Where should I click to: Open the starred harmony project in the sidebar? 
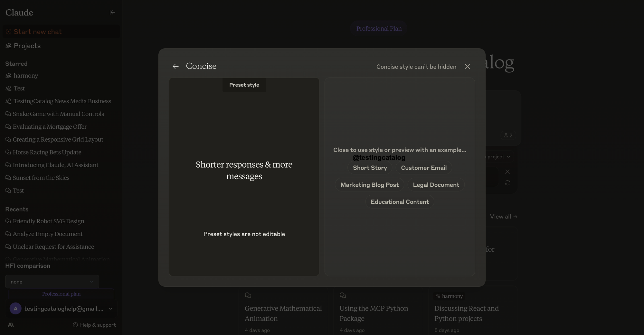[x=22, y=76]
